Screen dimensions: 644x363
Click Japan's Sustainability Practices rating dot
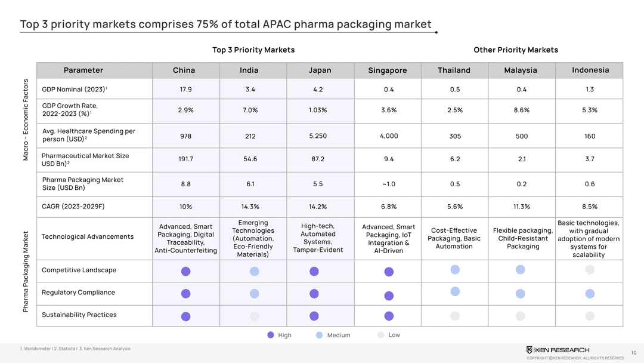tap(314, 316)
